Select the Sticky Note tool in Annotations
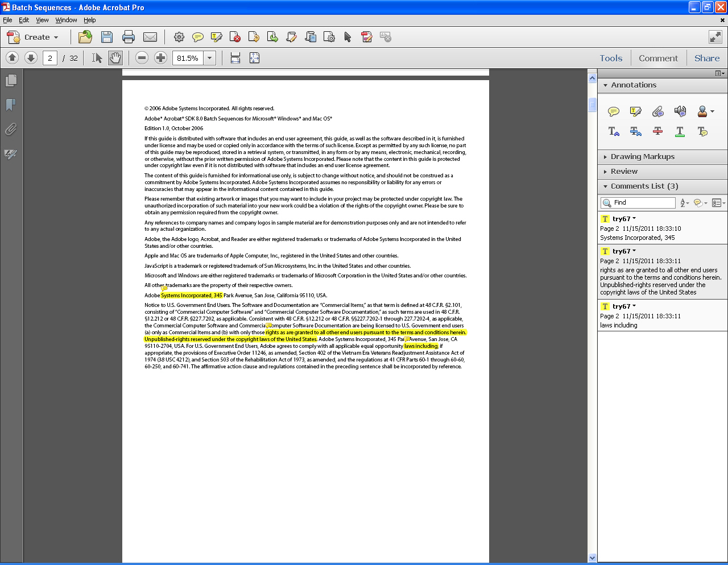Screen dimensions: 728x565 (613, 112)
